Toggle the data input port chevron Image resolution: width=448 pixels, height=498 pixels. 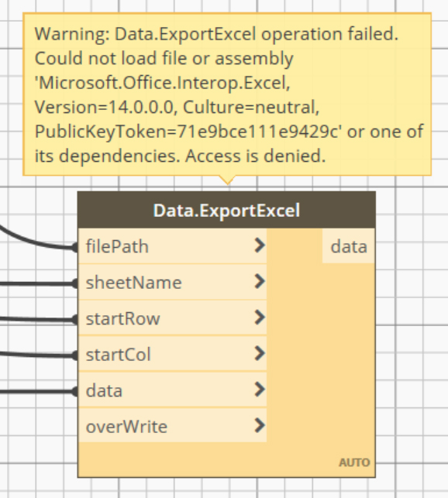tap(260, 390)
